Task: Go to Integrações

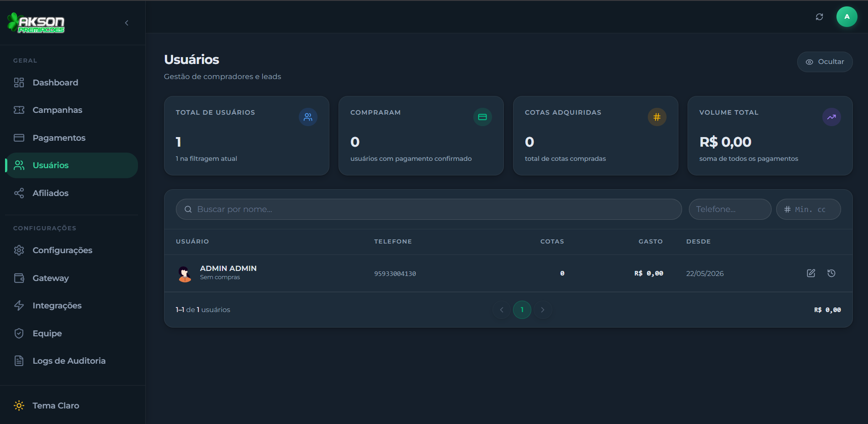Action: coord(71,306)
